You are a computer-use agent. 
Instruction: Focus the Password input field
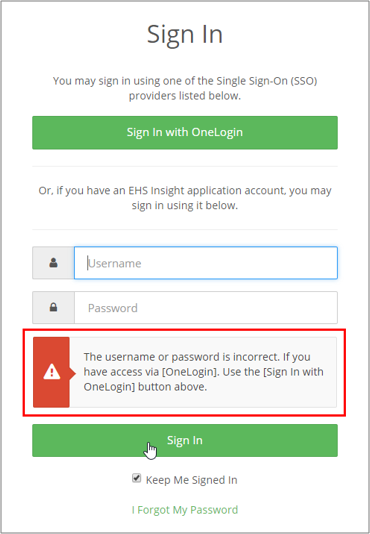[x=206, y=308]
